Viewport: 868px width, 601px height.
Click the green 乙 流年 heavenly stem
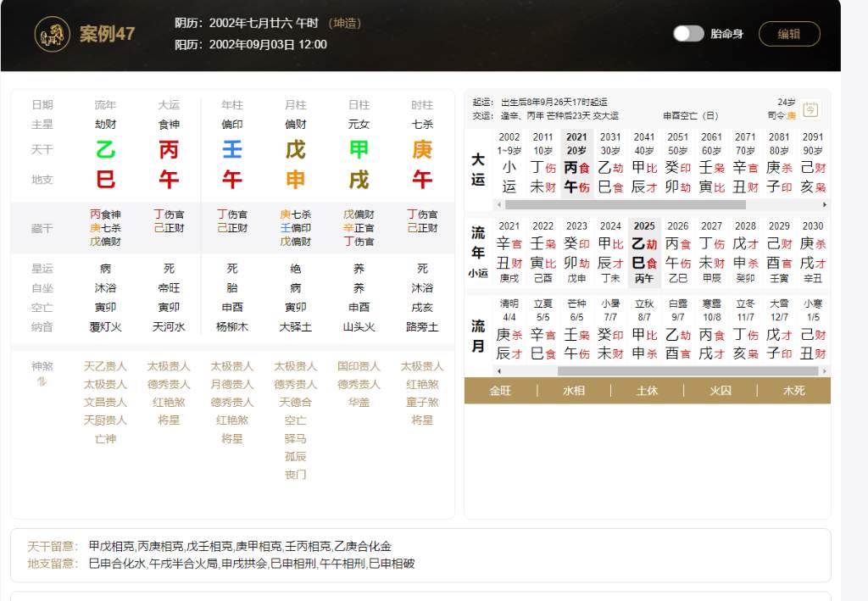point(105,150)
